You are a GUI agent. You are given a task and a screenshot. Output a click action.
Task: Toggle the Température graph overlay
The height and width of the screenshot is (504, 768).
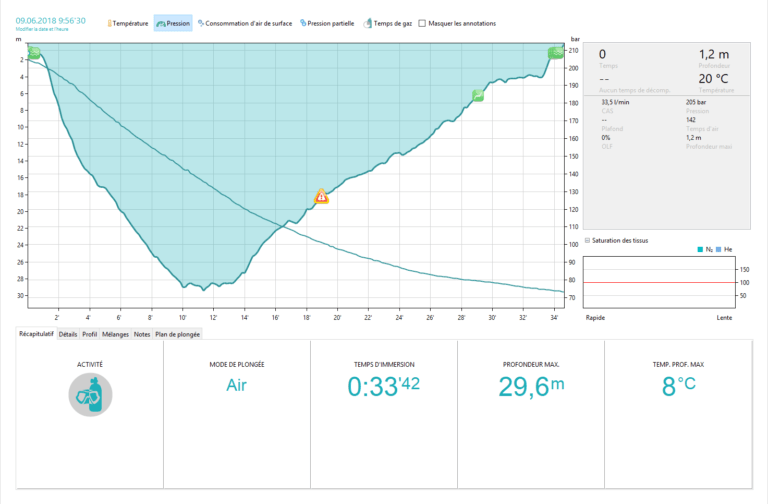click(128, 22)
